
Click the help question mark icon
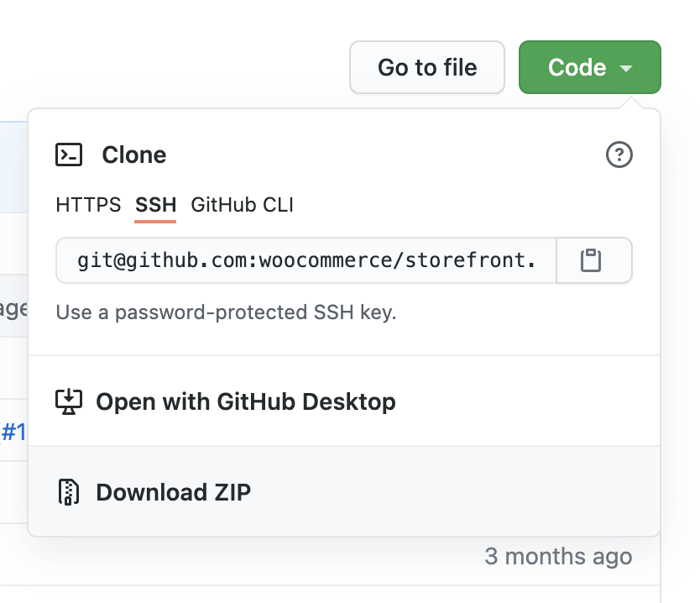(x=619, y=155)
